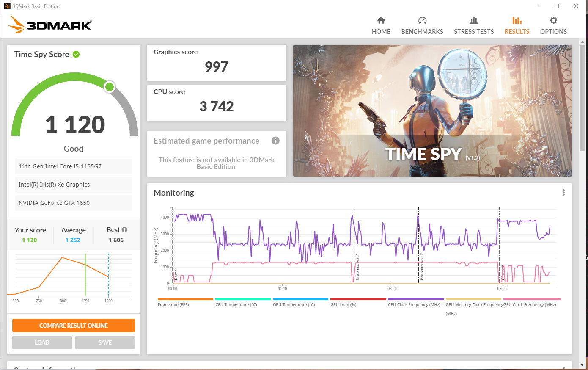588x370 pixels.
Task: Click the red GPU Load color bar
Action: (358, 299)
